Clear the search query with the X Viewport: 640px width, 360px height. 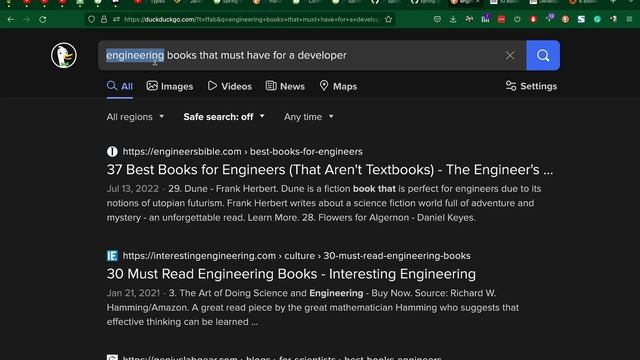pyautogui.click(x=510, y=55)
